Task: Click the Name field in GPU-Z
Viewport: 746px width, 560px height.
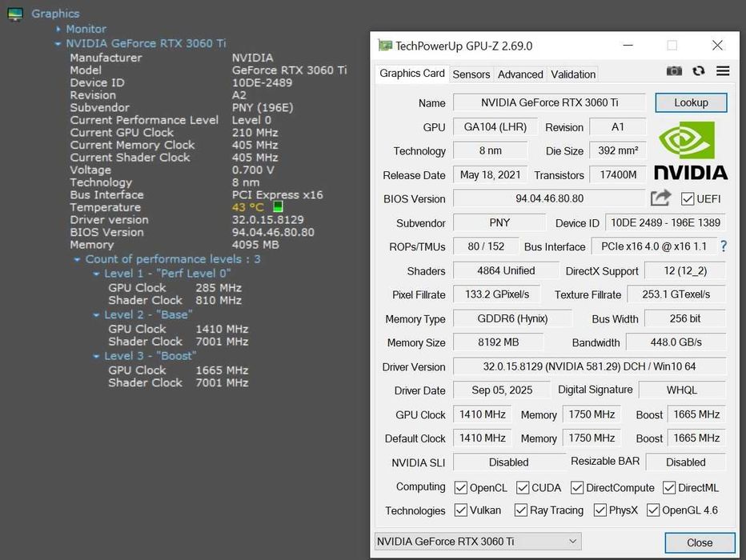Action: point(550,102)
